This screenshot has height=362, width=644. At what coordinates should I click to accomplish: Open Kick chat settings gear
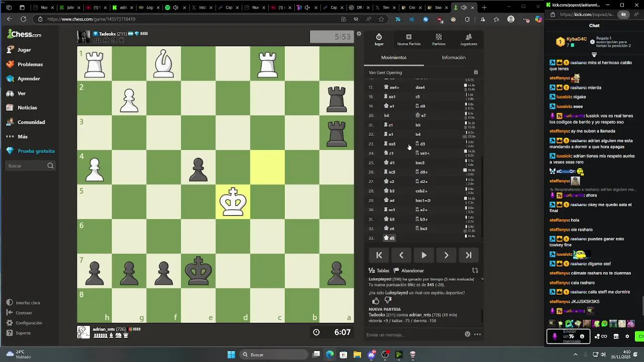pos(627,336)
